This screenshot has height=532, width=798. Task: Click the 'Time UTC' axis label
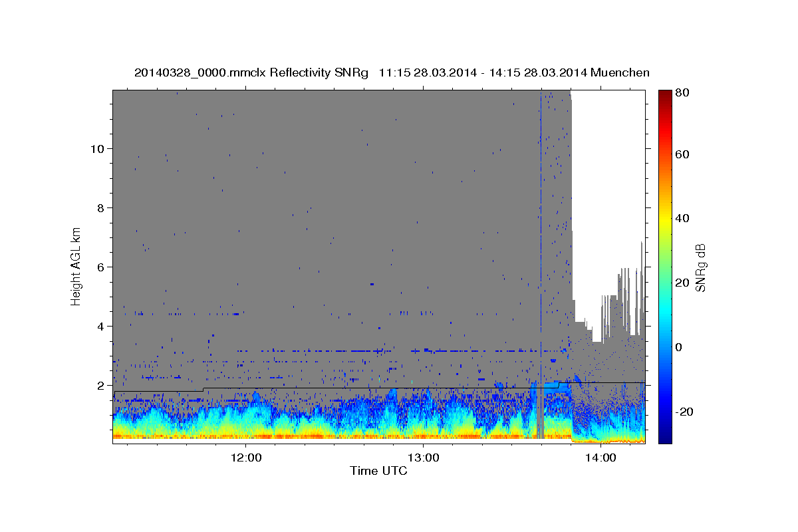click(x=378, y=471)
